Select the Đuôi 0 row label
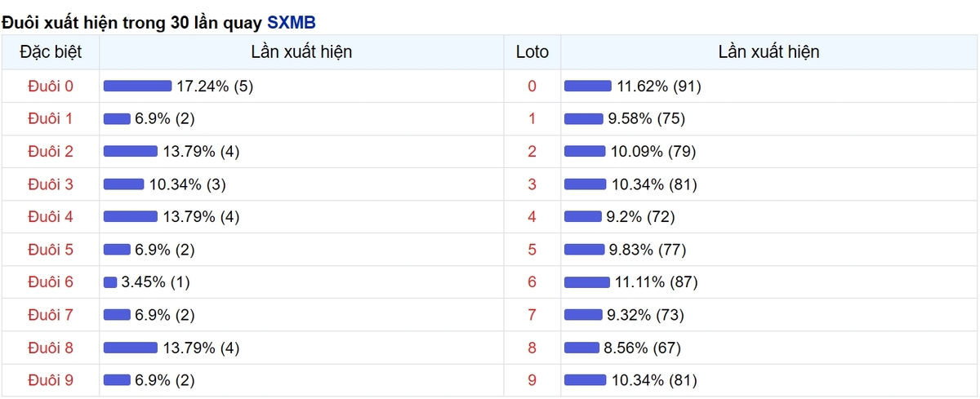 (x=50, y=86)
